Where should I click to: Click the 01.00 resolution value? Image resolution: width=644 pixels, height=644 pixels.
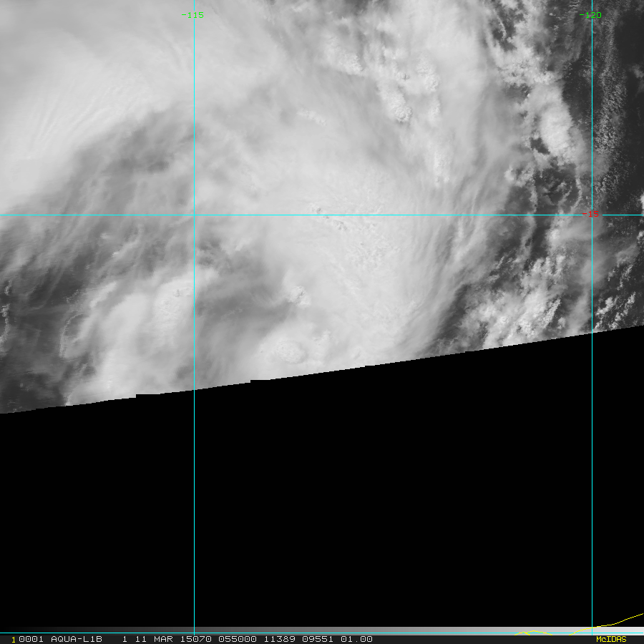pyautogui.click(x=356, y=639)
